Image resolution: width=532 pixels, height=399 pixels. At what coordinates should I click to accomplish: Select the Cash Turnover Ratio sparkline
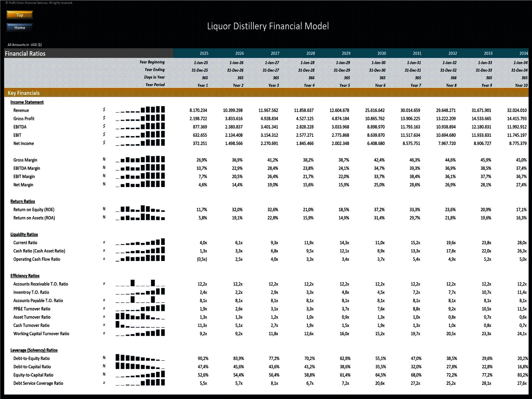(140, 324)
